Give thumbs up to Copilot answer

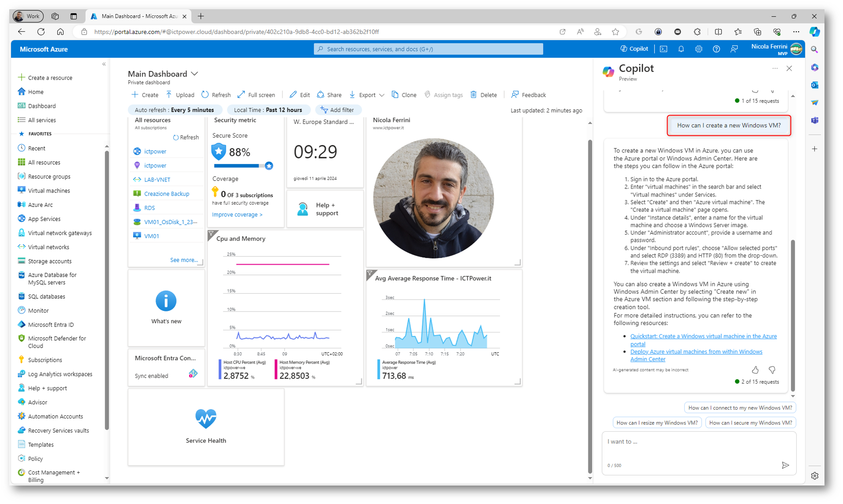[x=755, y=370]
